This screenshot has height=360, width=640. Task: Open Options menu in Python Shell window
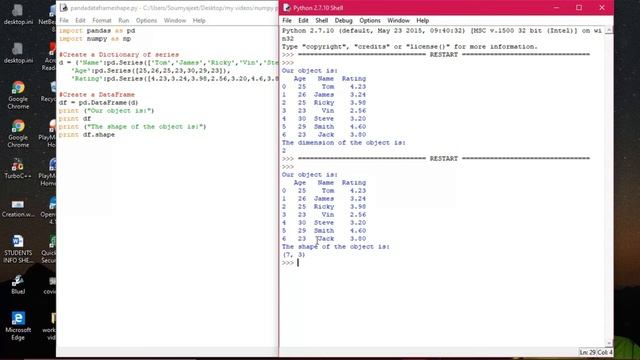(x=370, y=20)
